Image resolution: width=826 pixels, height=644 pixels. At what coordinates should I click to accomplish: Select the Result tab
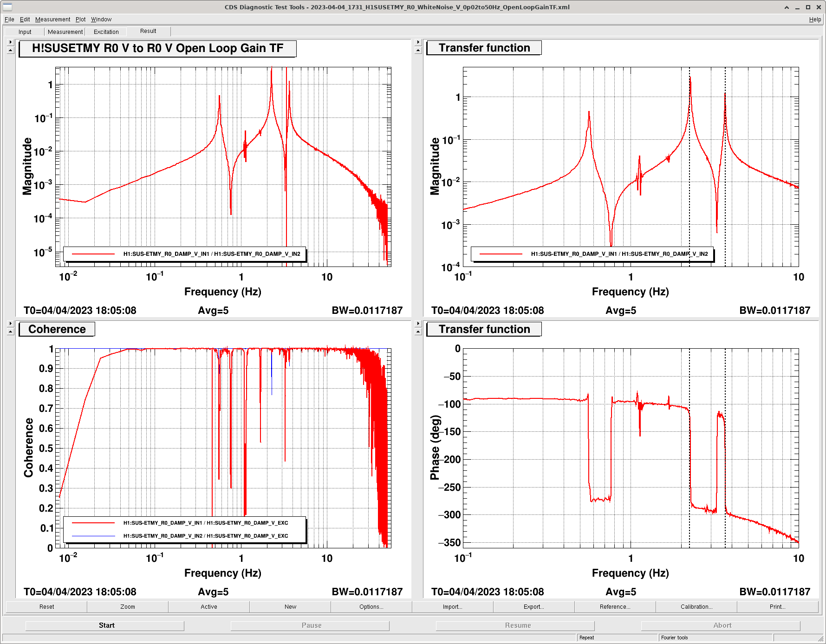pos(148,31)
